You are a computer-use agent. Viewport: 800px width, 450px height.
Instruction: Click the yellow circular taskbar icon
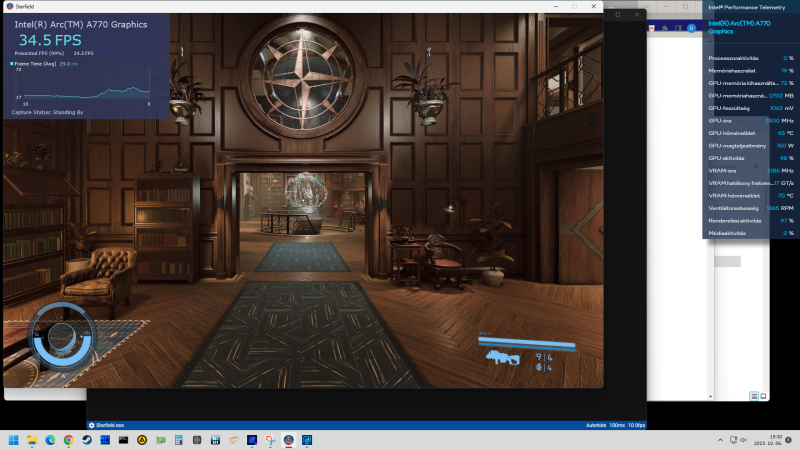(x=142, y=440)
